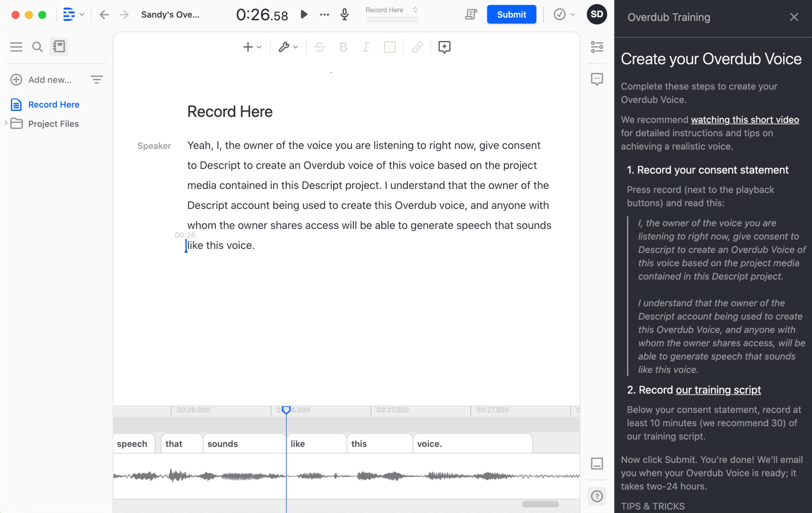Image resolution: width=812 pixels, height=513 pixels.
Task: Click the 00:26.000 ruler mark
Action: 193,410
